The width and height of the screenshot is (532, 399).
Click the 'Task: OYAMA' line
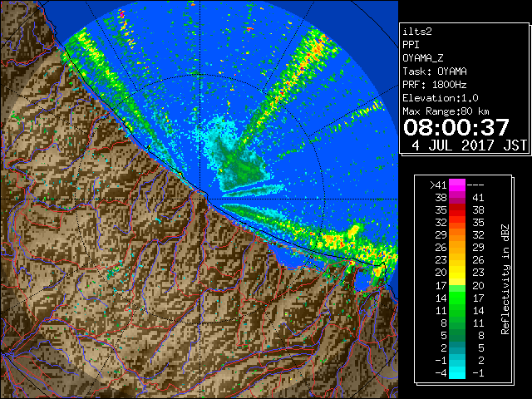[435, 71]
